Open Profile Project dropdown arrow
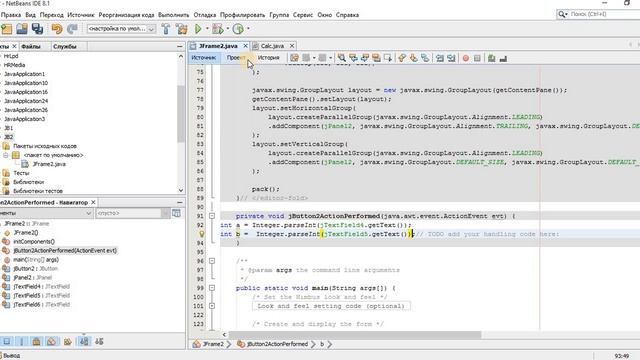This screenshot has height=360, width=640. click(x=248, y=29)
